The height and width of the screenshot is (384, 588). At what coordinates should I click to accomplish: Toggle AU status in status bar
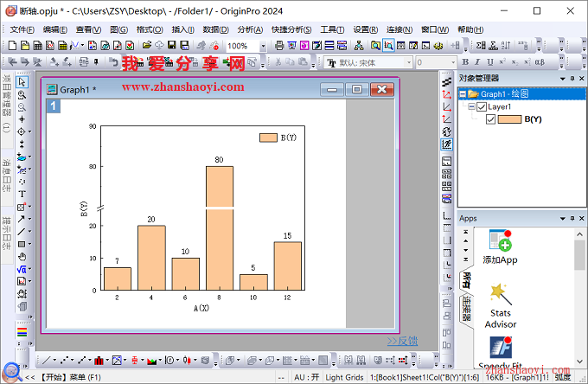(x=307, y=377)
